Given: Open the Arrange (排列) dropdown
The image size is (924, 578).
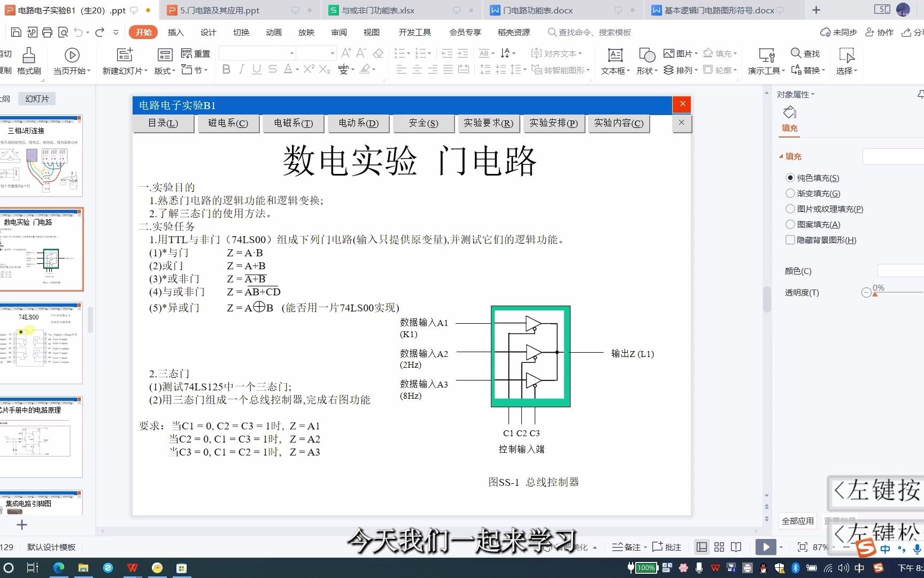Looking at the screenshot, I should (681, 70).
